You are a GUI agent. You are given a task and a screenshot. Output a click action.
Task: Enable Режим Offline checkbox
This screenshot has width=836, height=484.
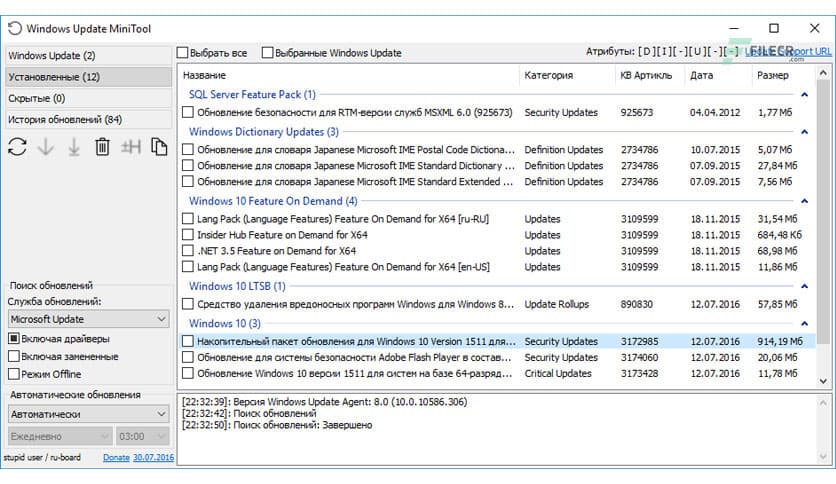pos(14,374)
